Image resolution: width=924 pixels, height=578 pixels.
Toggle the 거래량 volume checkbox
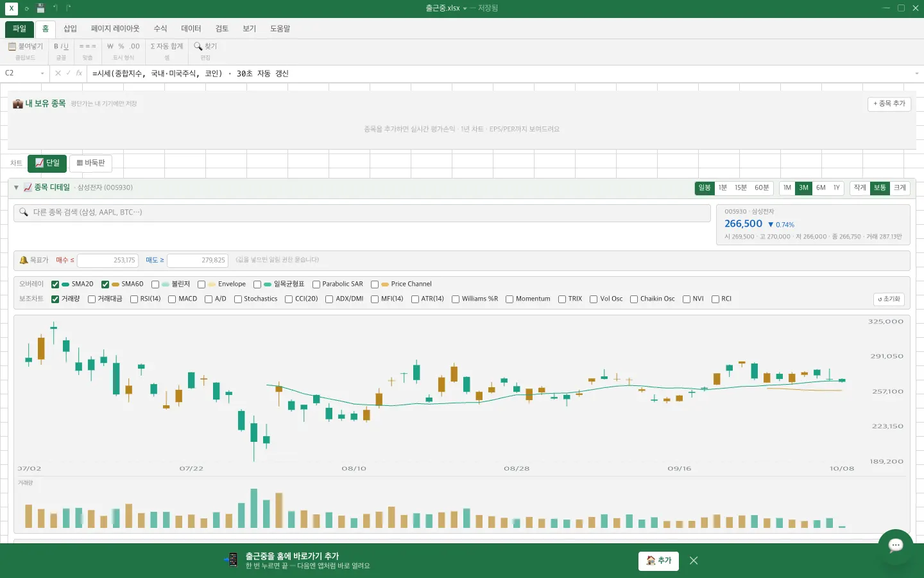pyautogui.click(x=55, y=299)
